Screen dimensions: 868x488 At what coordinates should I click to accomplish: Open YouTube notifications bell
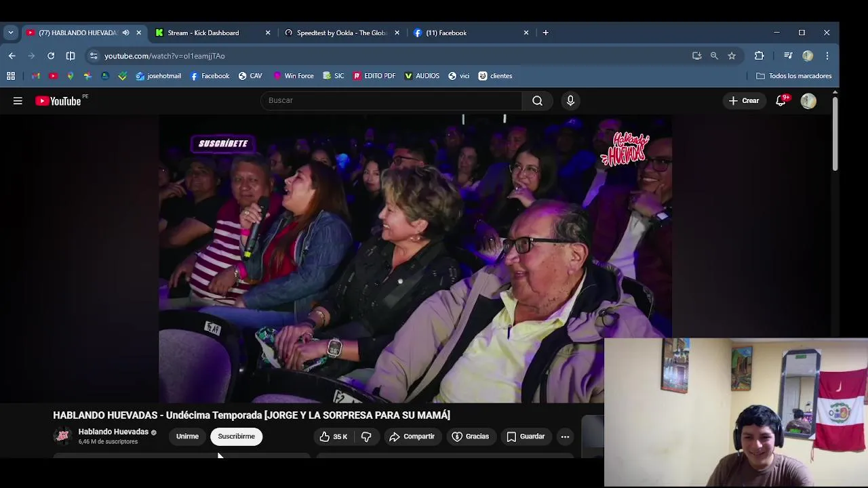pos(781,100)
